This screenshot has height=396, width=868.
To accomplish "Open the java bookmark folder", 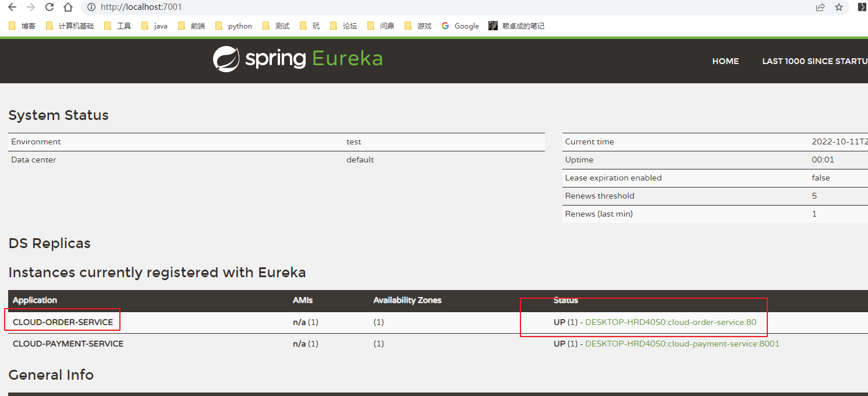I will (154, 26).
